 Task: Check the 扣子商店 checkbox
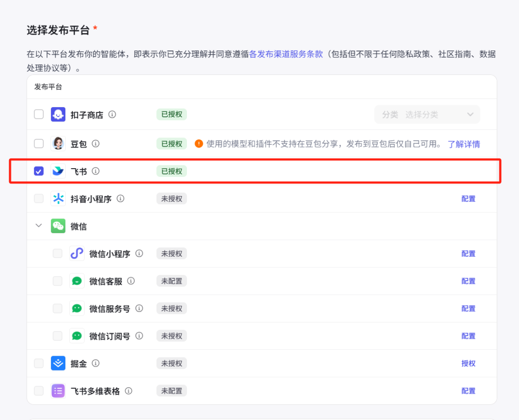tap(39, 114)
